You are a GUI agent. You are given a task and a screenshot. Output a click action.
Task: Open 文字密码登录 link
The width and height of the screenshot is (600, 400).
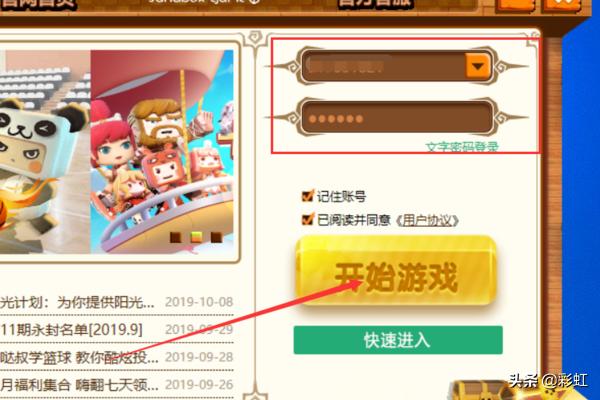462,147
